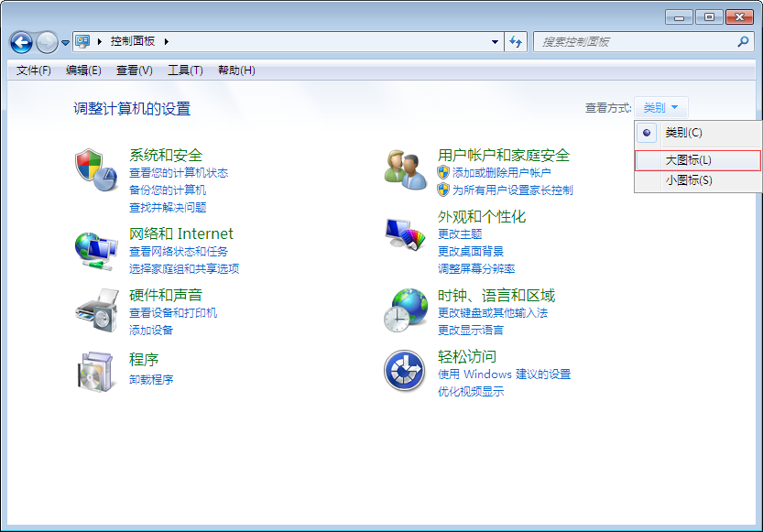The image size is (763, 532).
Task: Click the 轻松访问 accessibility icon
Action: click(x=404, y=370)
